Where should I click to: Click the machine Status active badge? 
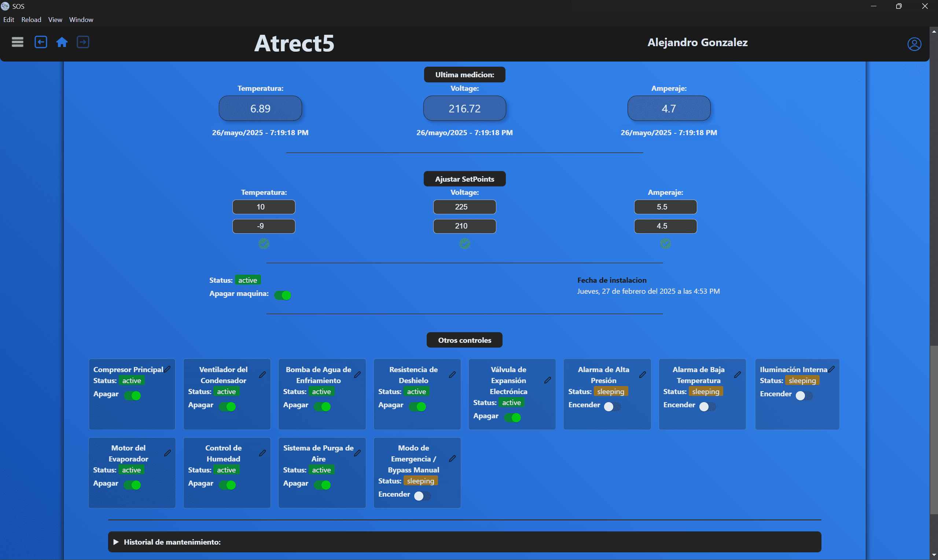click(248, 280)
